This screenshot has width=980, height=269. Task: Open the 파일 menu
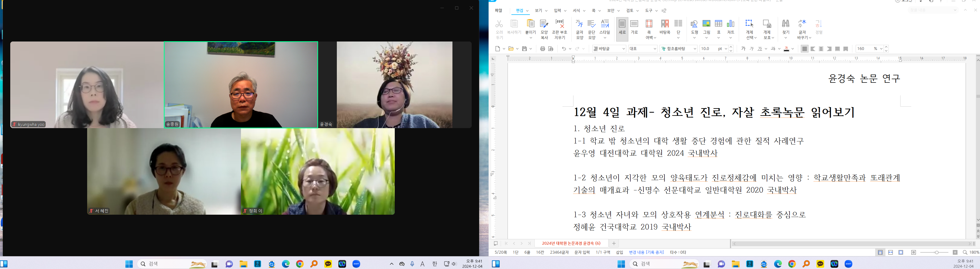[x=499, y=11]
